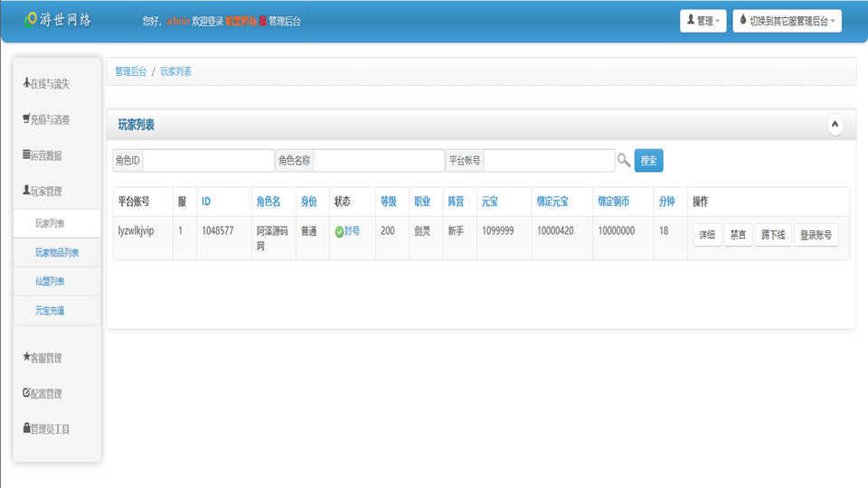Screen dimensions: 868x488
Task: Click the green check icon beside 封号
Action: point(339,232)
